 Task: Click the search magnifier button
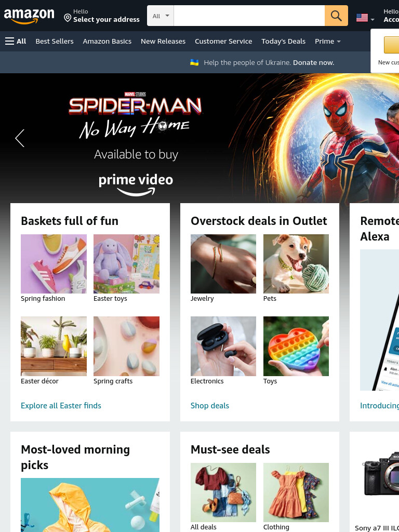pos(336,16)
